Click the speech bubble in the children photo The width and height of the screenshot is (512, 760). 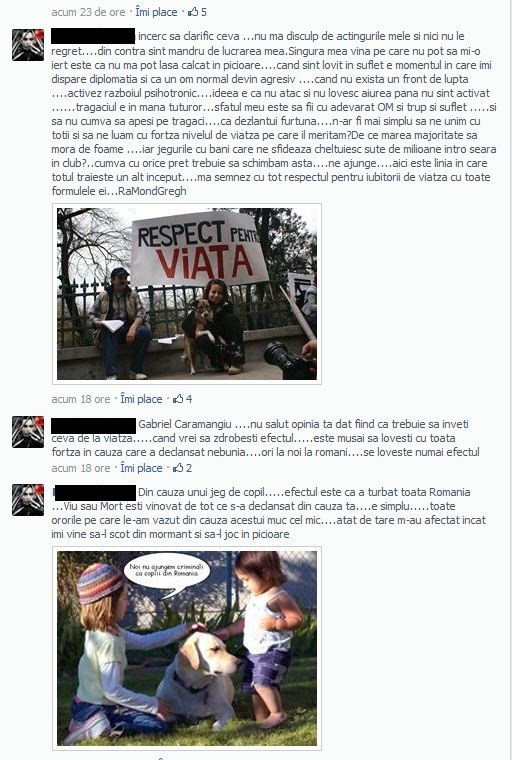tap(166, 572)
